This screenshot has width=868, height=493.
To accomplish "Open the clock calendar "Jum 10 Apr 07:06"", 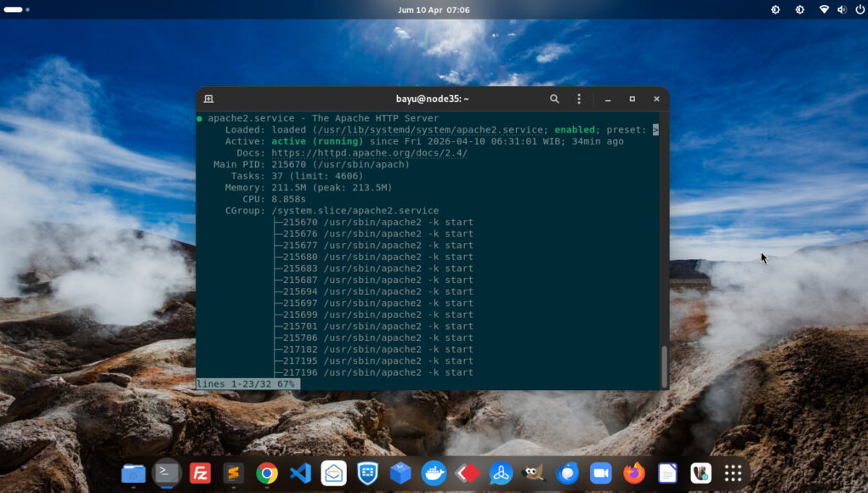I will tap(434, 10).
